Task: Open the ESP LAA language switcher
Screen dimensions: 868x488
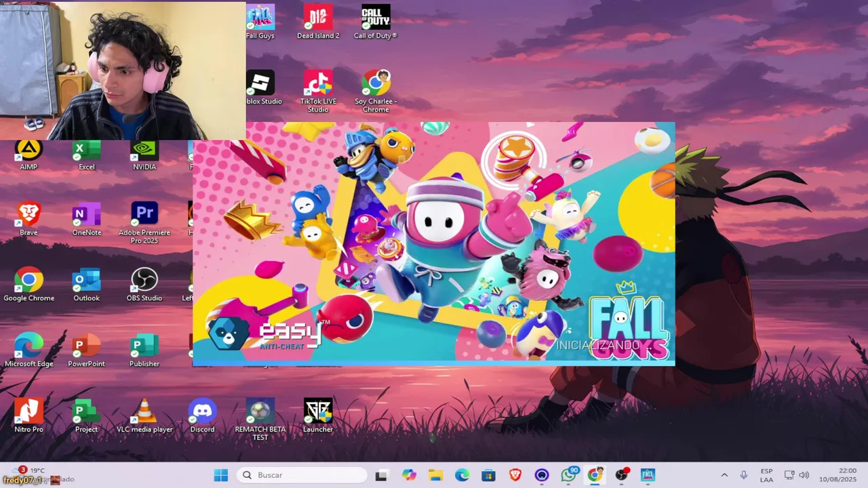Action: [766, 475]
